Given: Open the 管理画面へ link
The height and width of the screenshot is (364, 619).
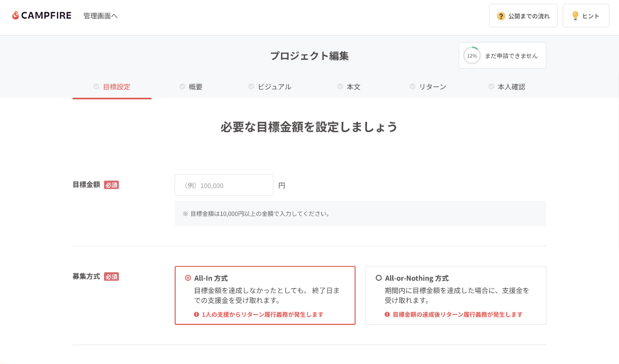Looking at the screenshot, I should click(100, 16).
